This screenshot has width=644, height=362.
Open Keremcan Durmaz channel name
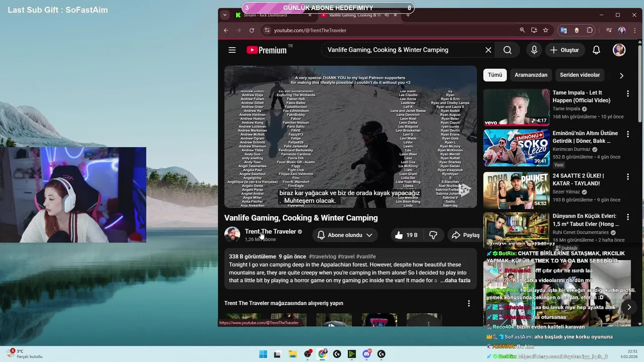tap(573, 149)
